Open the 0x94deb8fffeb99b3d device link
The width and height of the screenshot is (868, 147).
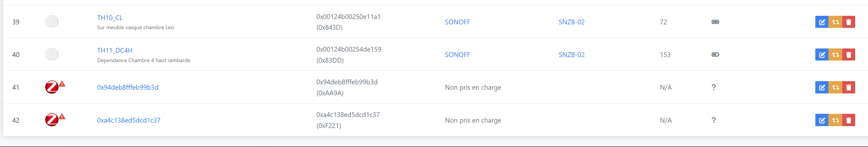tap(127, 87)
